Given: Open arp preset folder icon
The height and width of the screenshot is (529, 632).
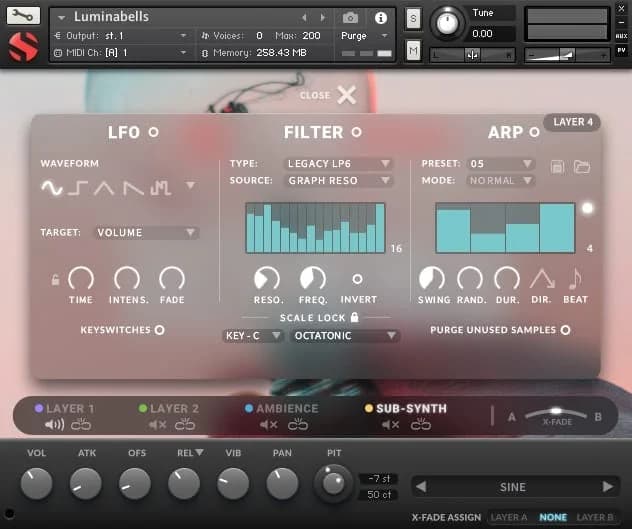Looking at the screenshot, I should [x=582, y=165].
